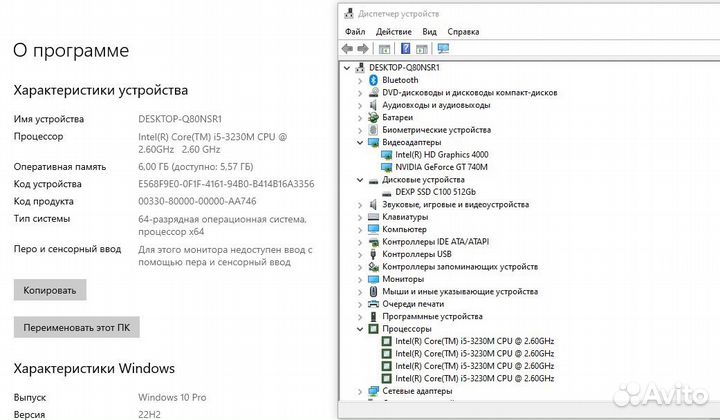This screenshot has width=720, height=420.
Task: Click the Intel(R) Core(TM) i5-3230M processor value in About
Action: (x=213, y=143)
